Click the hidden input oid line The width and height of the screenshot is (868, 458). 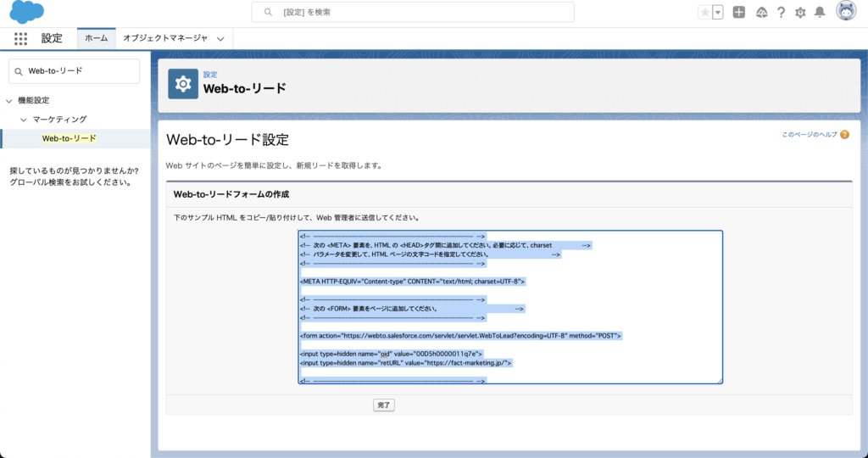(x=391, y=354)
